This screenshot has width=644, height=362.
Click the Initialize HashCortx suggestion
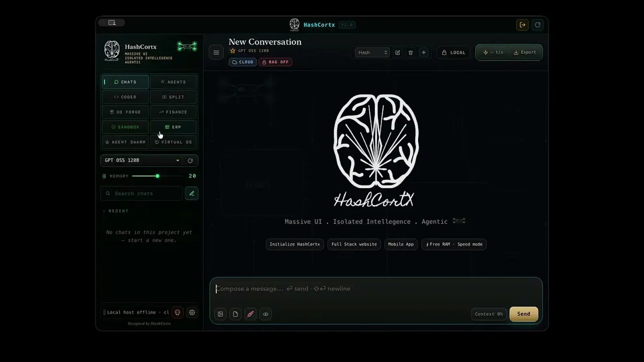pos(295,244)
